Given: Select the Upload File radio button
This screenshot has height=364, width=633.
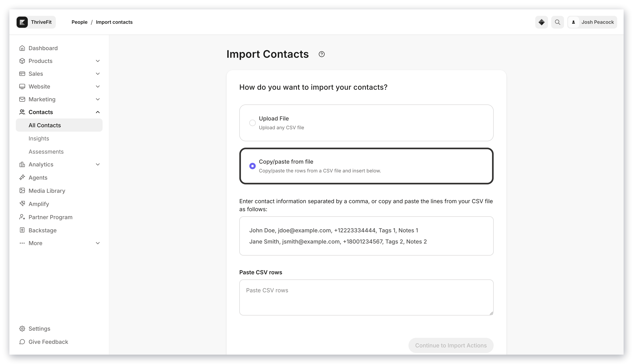Looking at the screenshot, I should click(252, 123).
